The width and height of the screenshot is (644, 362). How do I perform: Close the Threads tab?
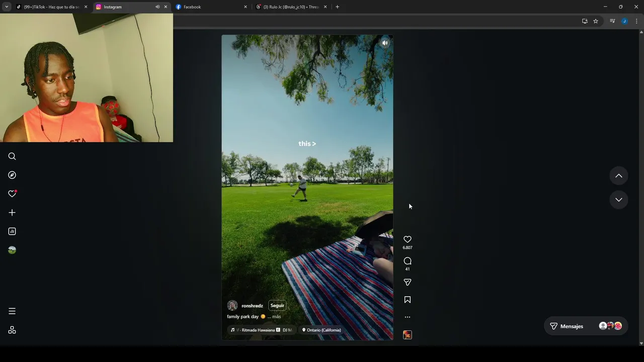pos(325,7)
